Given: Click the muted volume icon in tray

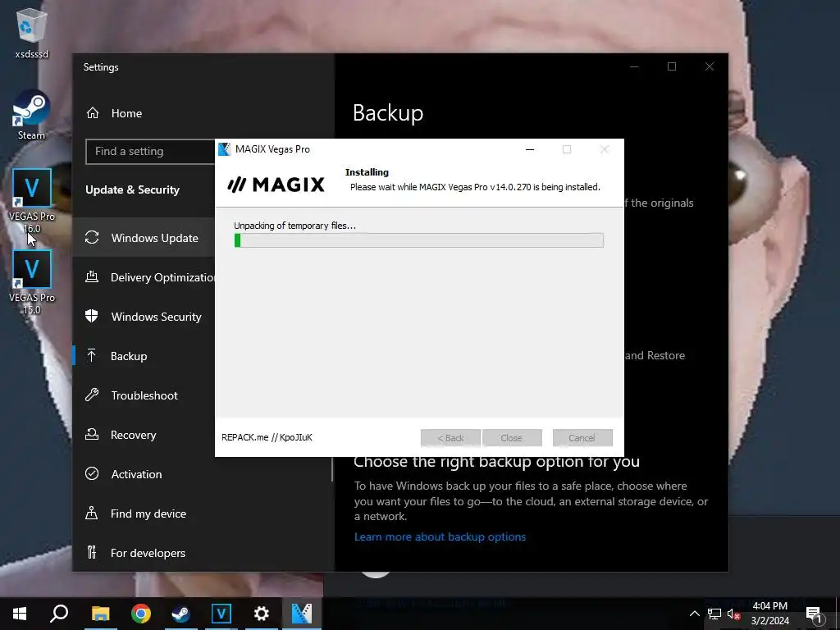Looking at the screenshot, I should pos(734,614).
